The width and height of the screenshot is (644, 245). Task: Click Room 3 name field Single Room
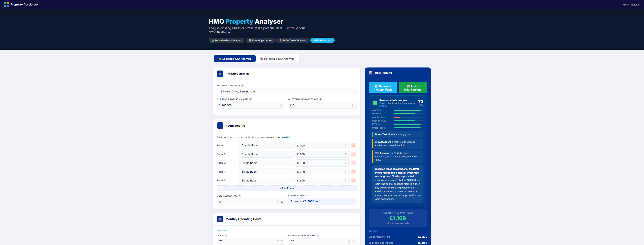(266, 163)
